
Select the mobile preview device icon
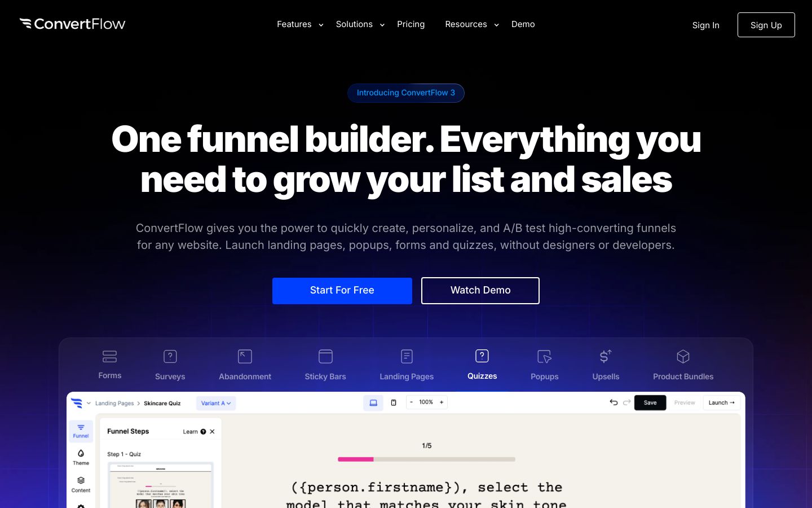[x=394, y=402]
